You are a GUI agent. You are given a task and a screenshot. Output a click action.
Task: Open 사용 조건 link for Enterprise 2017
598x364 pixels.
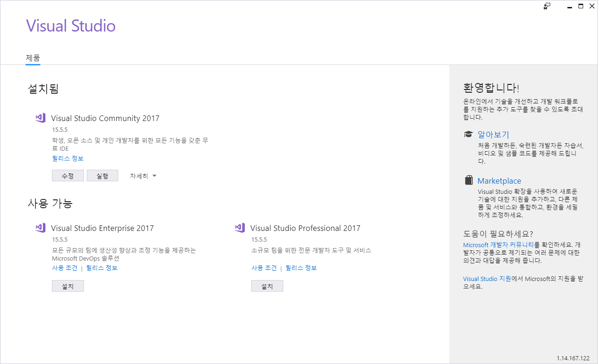point(64,268)
